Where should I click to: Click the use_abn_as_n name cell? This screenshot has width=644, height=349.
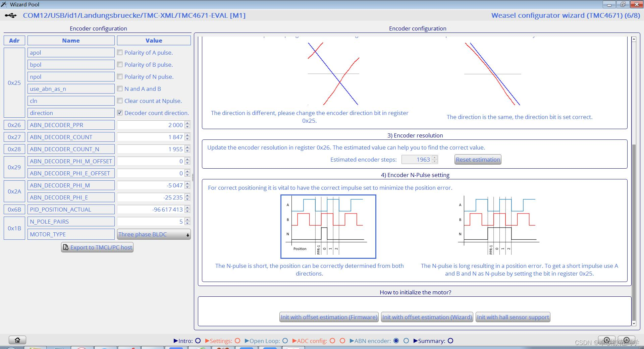tap(71, 89)
